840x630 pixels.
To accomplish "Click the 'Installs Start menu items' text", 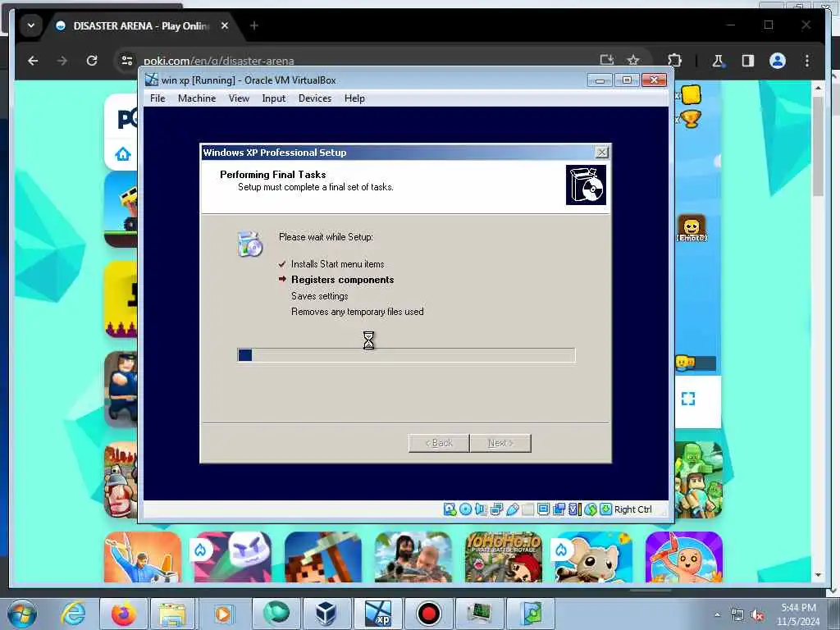I will tap(337, 264).
